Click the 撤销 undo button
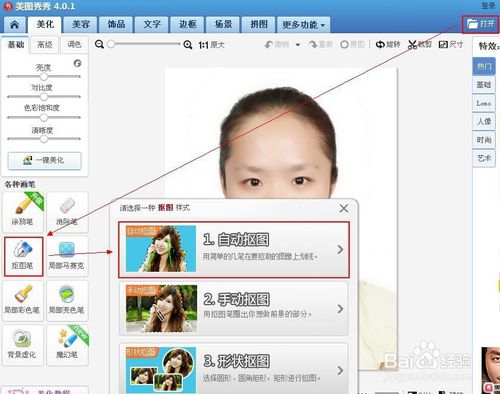This screenshot has width=500, height=394. click(x=277, y=44)
